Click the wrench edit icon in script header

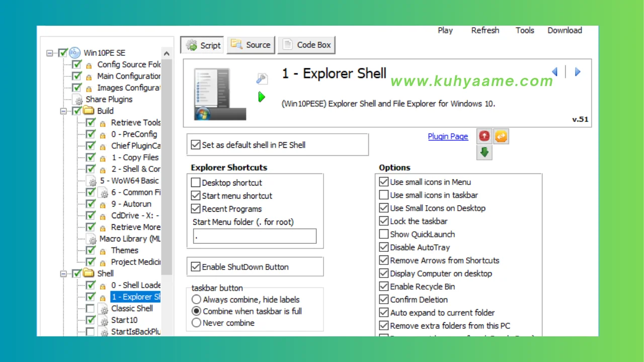click(x=261, y=78)
